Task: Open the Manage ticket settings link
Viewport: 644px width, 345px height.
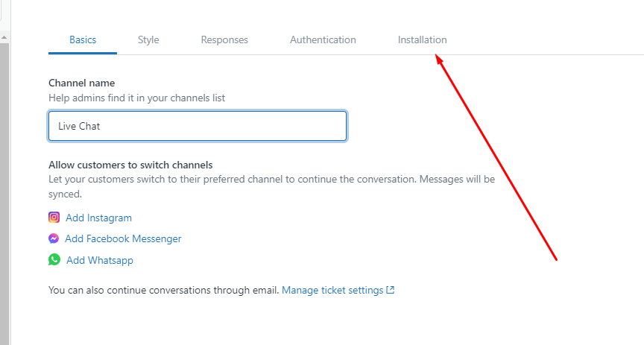Action: (x=332, y=290)
